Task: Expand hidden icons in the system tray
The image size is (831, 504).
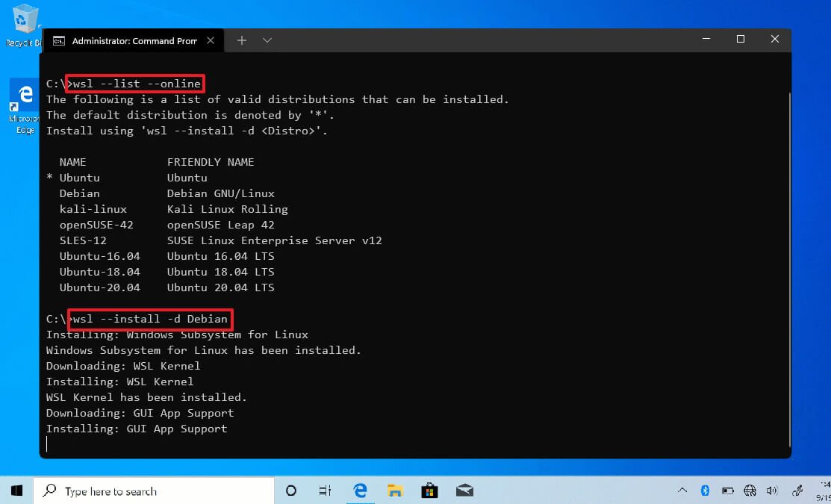Action: point(682,491)
